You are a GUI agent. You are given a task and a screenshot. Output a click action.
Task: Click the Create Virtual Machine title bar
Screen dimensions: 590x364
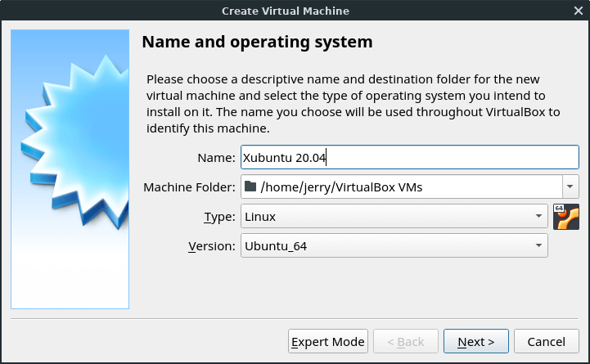295,11
